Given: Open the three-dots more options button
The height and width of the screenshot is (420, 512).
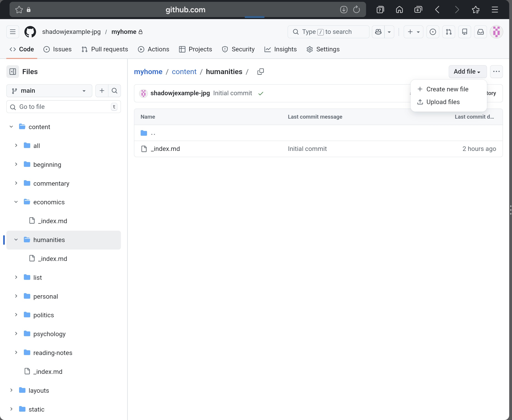Looking at the screenshot, I should point(496,72).
